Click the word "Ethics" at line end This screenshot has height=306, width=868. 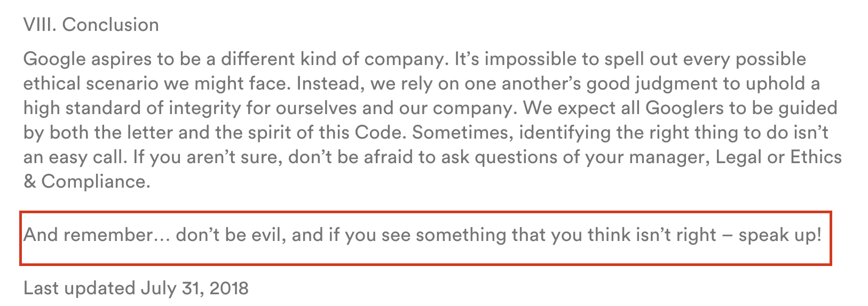point(816,157)
